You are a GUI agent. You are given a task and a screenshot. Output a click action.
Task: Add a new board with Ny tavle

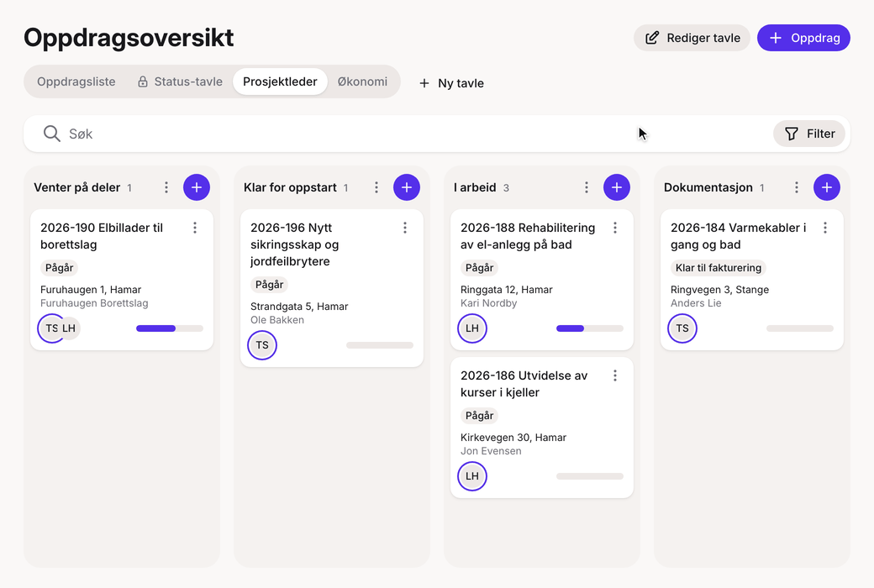tap(451, 83)
